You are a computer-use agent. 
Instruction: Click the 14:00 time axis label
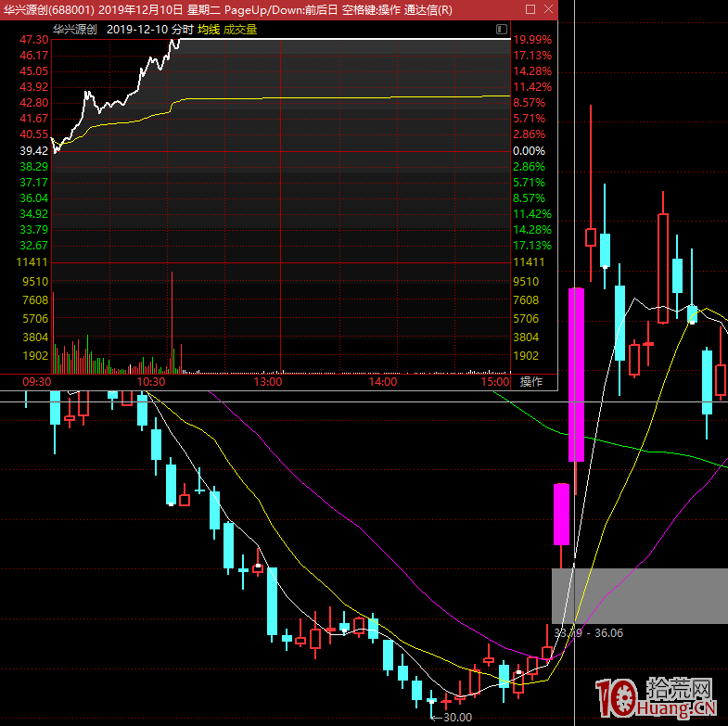[383, 382]
